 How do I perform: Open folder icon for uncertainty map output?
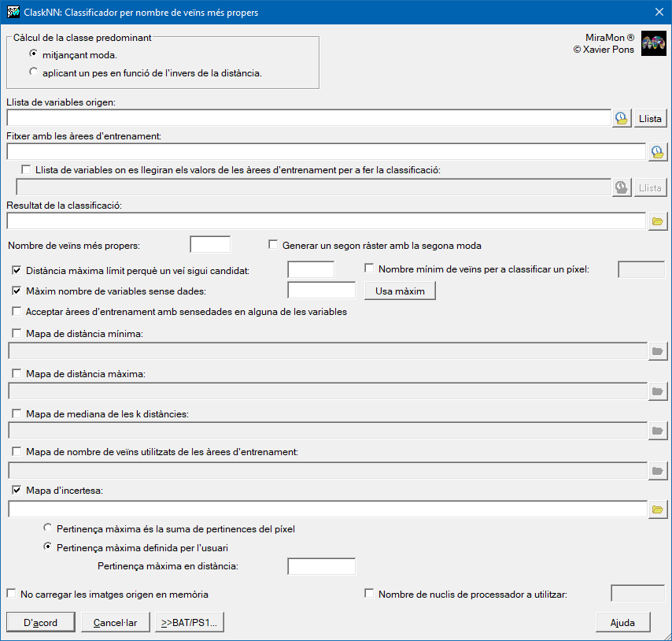pyautogui.click(x=657, y=509)
